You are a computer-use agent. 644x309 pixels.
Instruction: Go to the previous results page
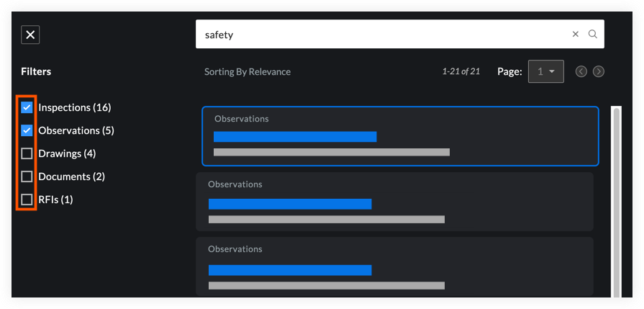point(581,71)
